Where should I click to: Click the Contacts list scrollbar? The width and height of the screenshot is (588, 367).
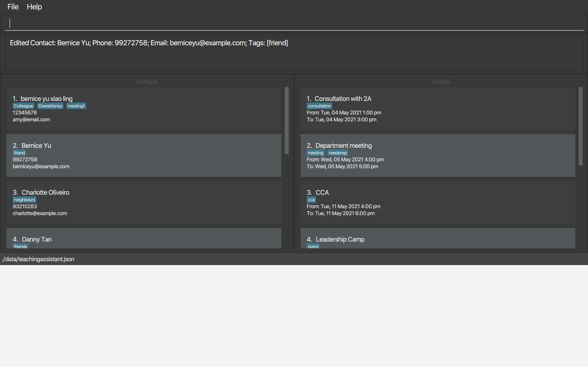click(286, 120)
